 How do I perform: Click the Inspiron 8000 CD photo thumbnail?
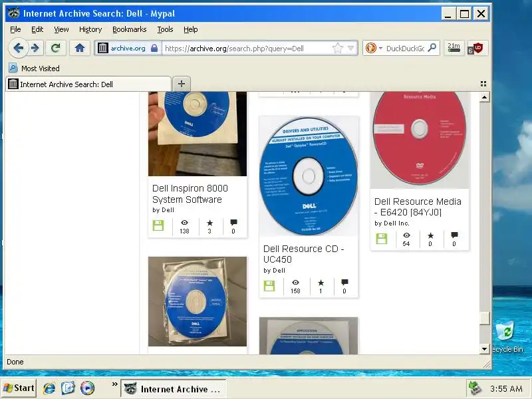[x=198, y=134]
